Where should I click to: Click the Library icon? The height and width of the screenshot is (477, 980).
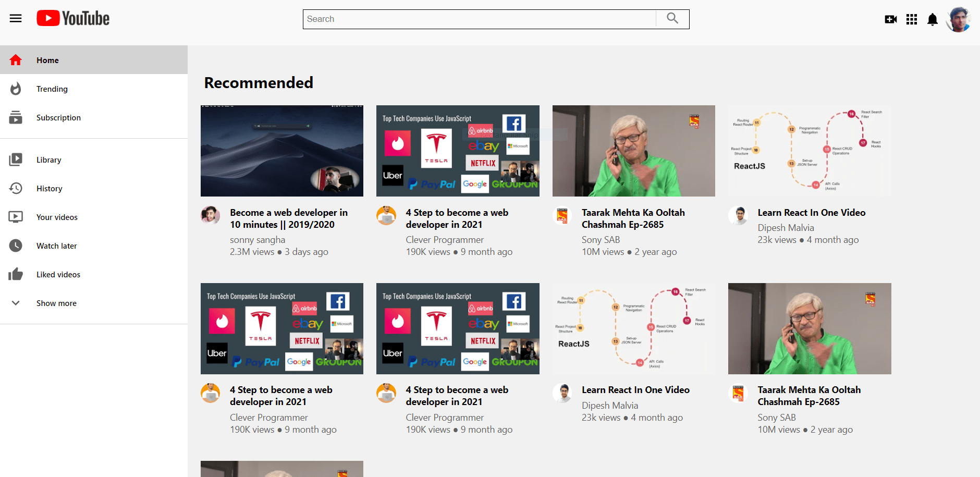pos(16,160)
